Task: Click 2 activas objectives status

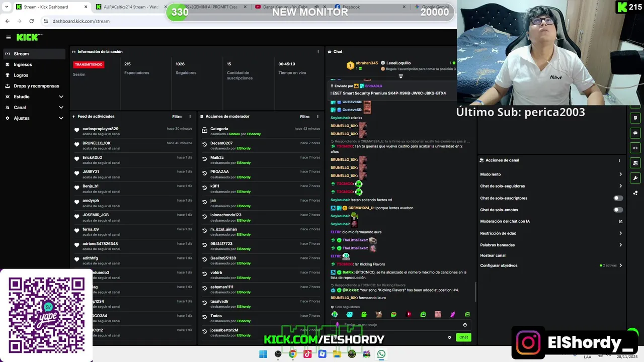Action: click(x=608, y=265)
